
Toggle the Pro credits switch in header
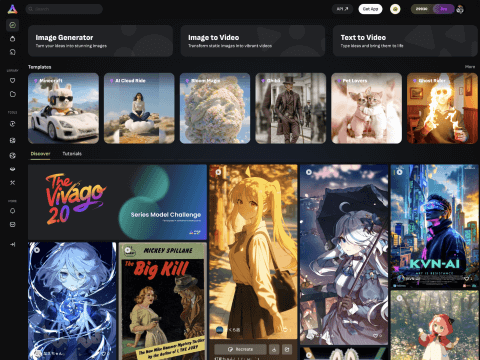click(443, 9)
